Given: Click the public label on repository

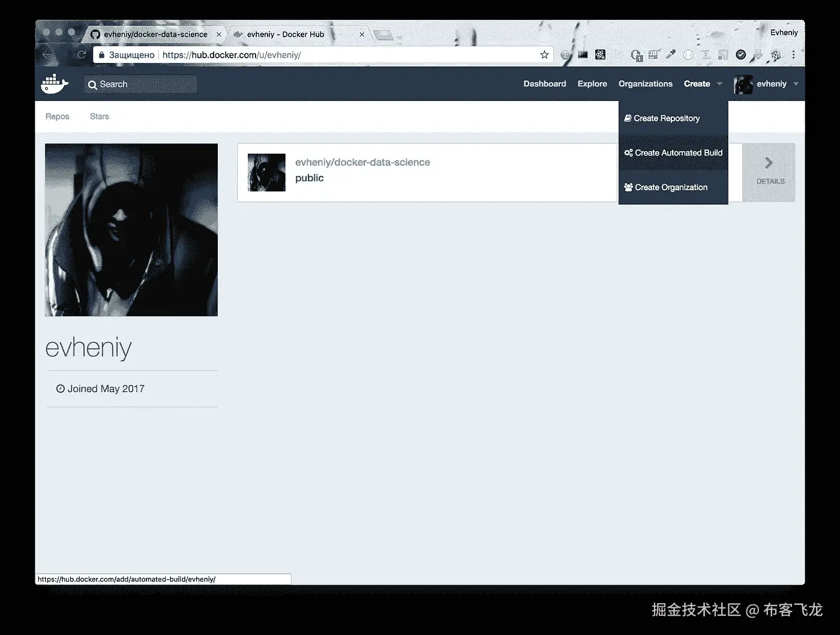Looking at the screenshot, I should pos(310,178).
